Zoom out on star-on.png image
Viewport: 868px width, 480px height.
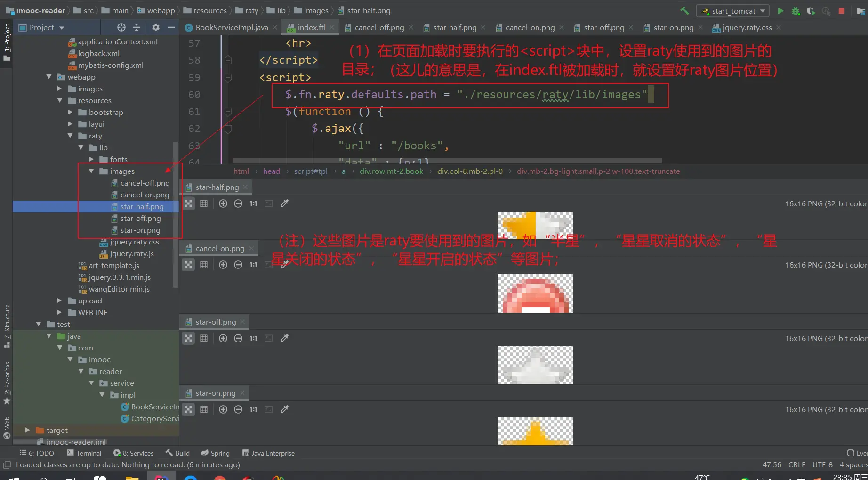coord(238,409)
